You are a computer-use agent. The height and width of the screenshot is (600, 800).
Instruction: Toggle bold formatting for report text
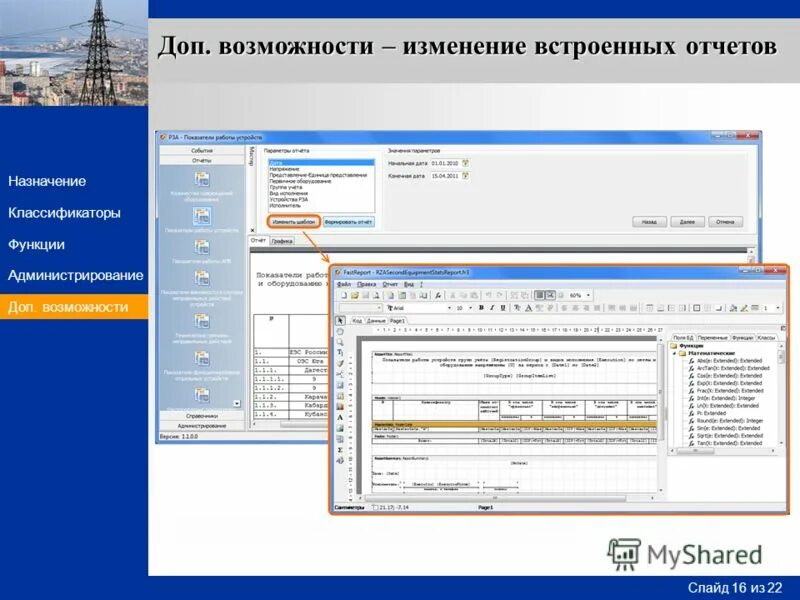[480, 308]
